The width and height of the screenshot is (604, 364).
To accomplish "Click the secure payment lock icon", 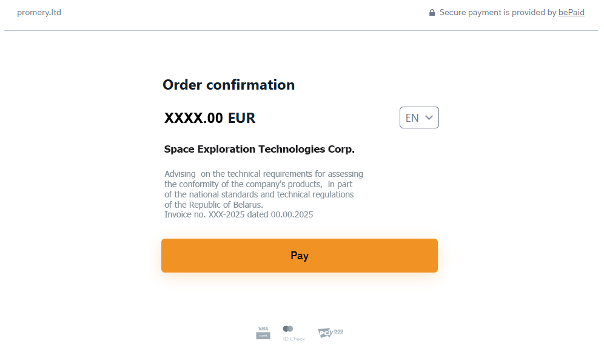I will pyautogui.click(x=432, y=13).
